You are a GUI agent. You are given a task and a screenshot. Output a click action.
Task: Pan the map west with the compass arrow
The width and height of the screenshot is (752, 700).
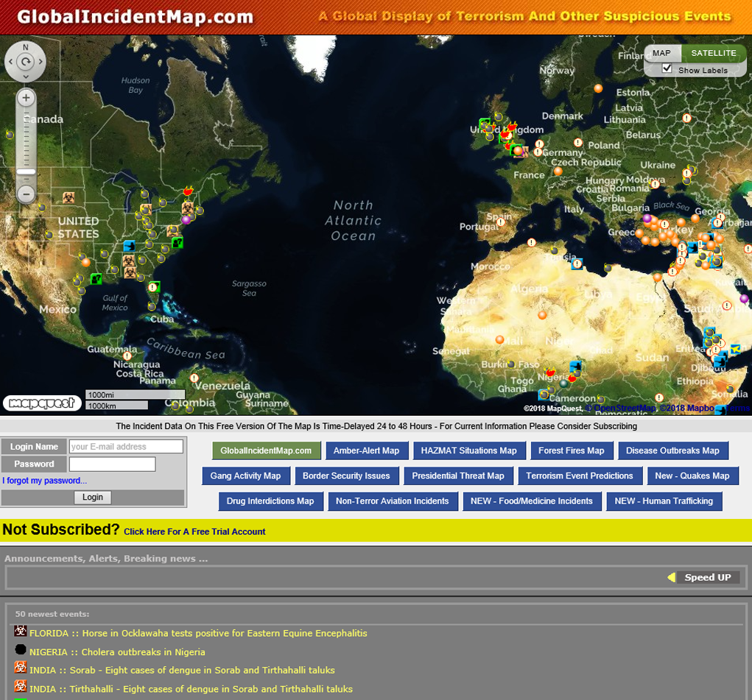[11, 61]
